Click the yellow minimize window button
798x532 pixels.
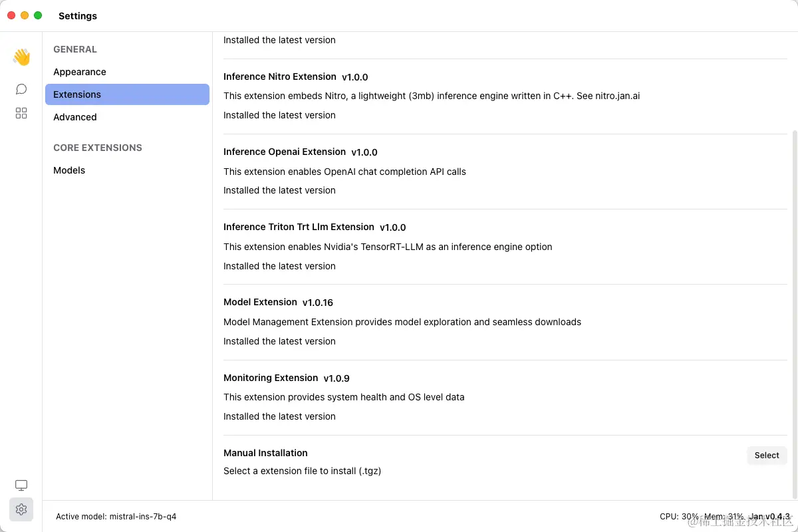coord(25,15)
